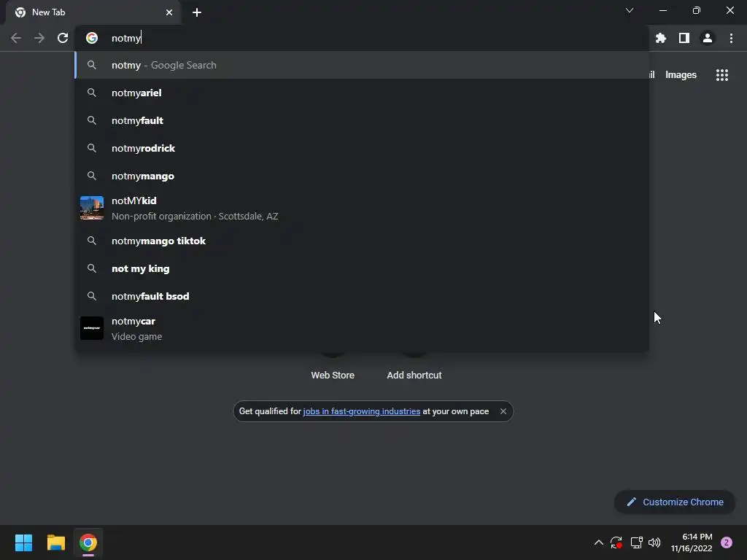Show hidden system tray icons

point(599,542)
